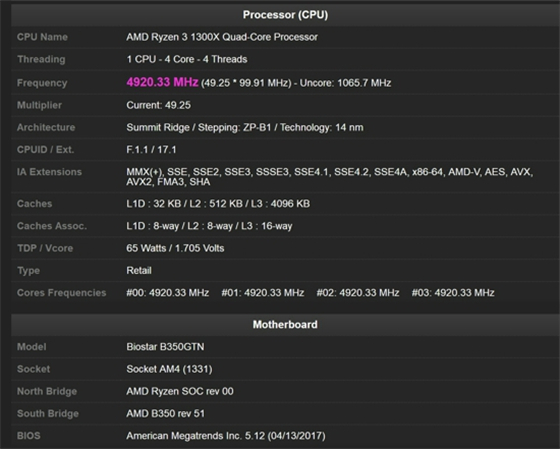Image resolution: width=560 pixels, height=449 pixels.
Task: Click the 'Cores Frequencies' row label
Action: point(61,293)
